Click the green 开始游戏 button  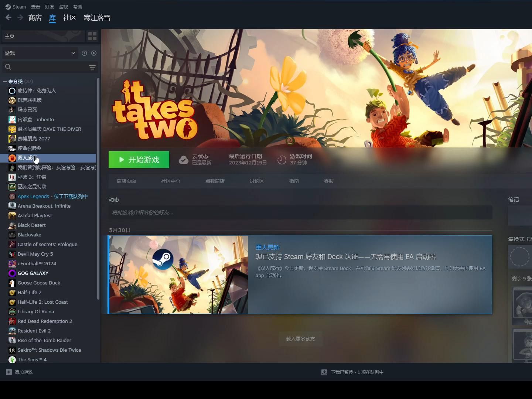click(x=139, y=160)
